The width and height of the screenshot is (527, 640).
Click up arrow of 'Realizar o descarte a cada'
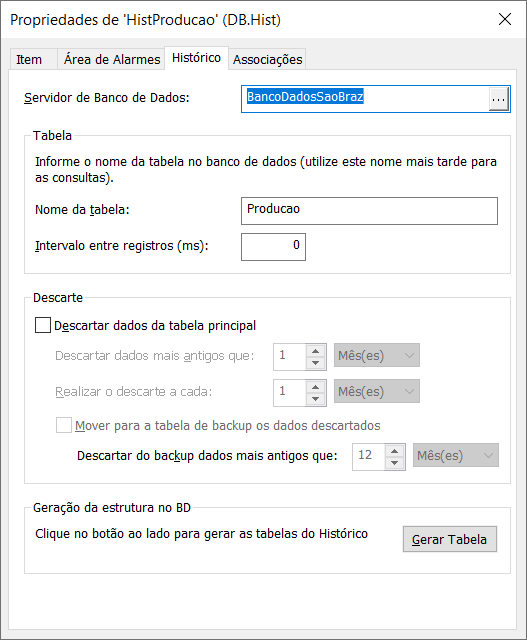tap(316, 387)
